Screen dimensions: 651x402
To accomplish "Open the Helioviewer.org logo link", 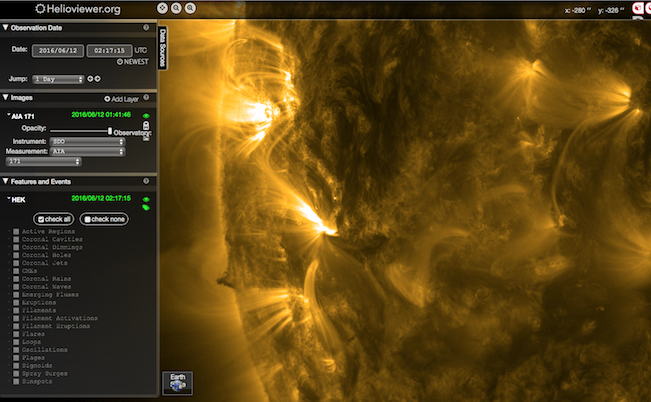I will [78, 9].
